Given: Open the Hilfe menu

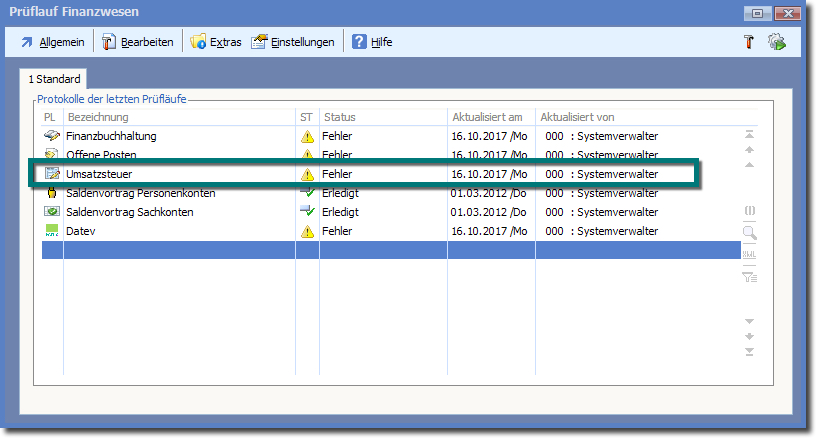Looking at the screenshot, I should 372,42.
